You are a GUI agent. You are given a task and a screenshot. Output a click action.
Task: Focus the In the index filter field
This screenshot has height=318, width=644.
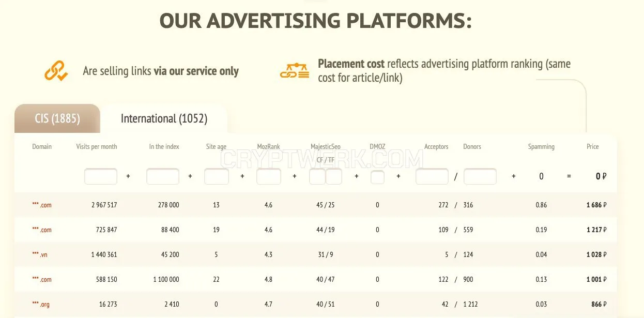pos(163,176)
